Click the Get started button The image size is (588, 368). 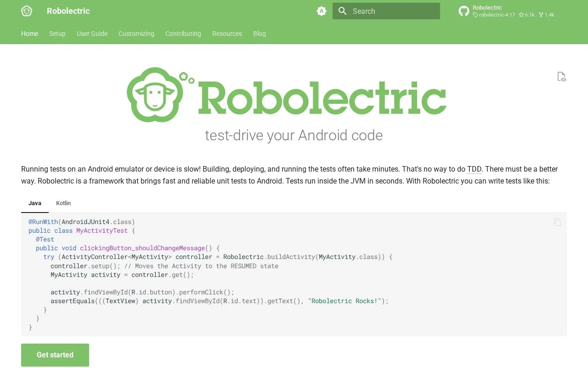pos(55,355)
